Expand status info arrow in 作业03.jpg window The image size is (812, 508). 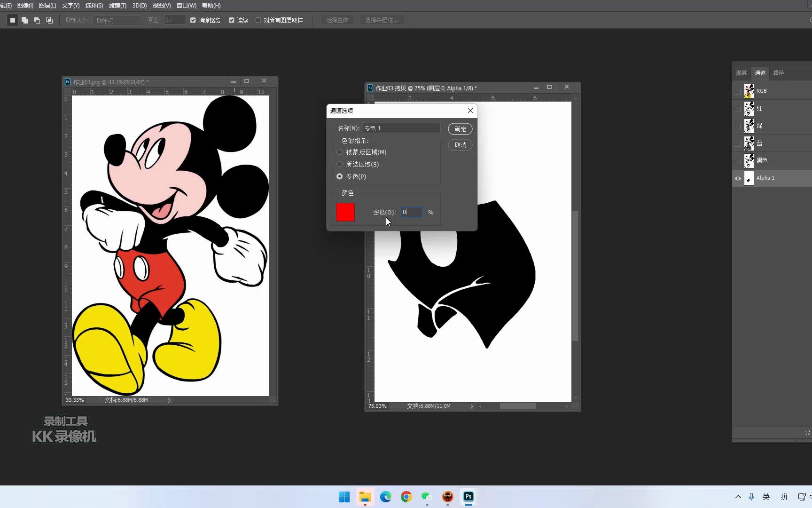coord(169,400)
